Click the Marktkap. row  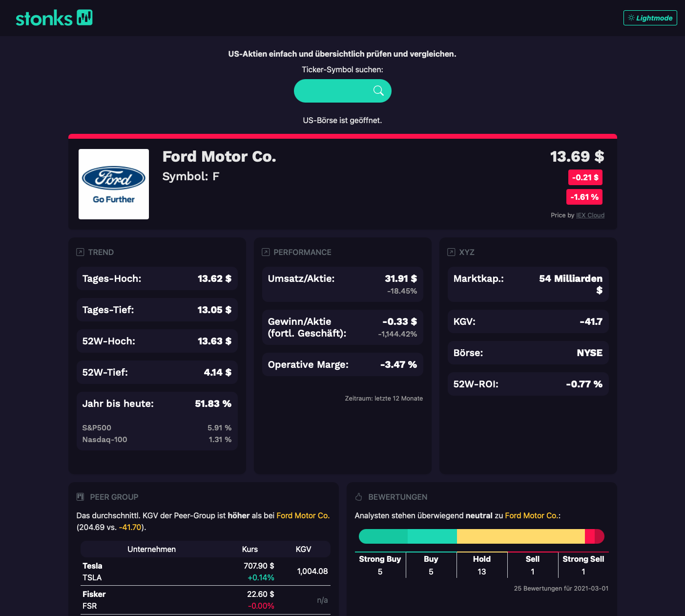point(528,284)
